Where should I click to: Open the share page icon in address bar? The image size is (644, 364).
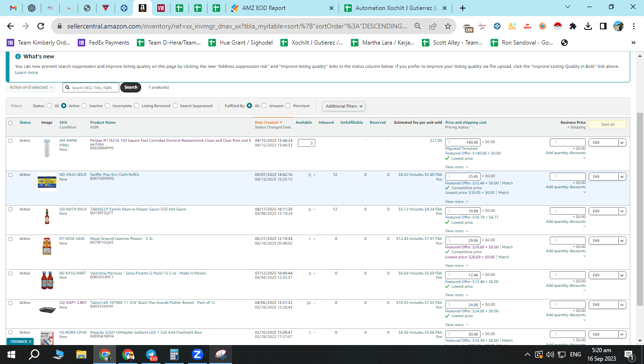click(x=433, y=26)
